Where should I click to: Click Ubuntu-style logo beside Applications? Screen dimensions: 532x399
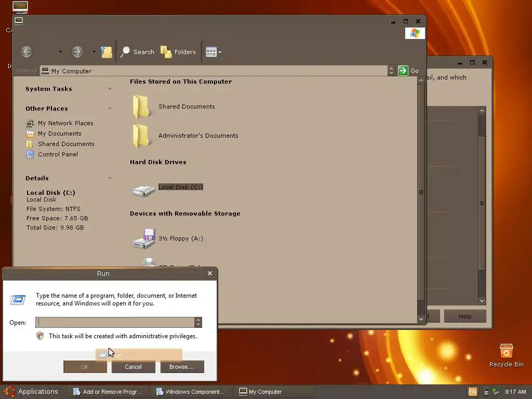click(9, 392)
